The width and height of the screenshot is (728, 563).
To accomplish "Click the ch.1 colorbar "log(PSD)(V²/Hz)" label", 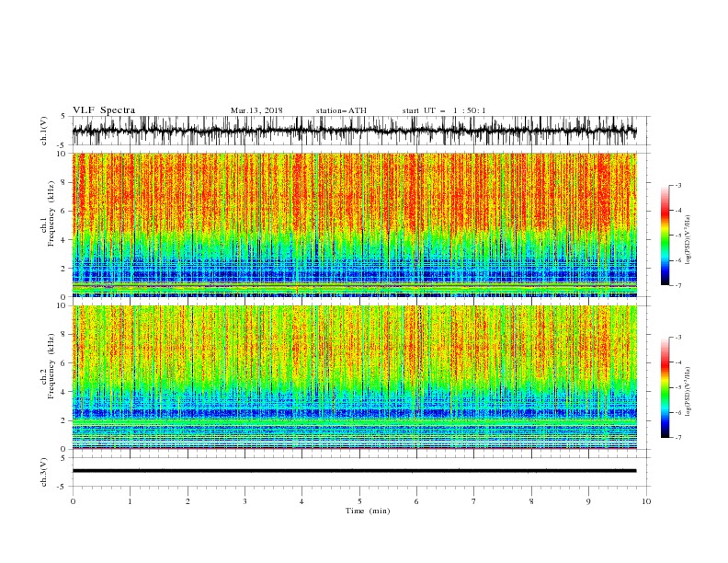I will point(688,240).
